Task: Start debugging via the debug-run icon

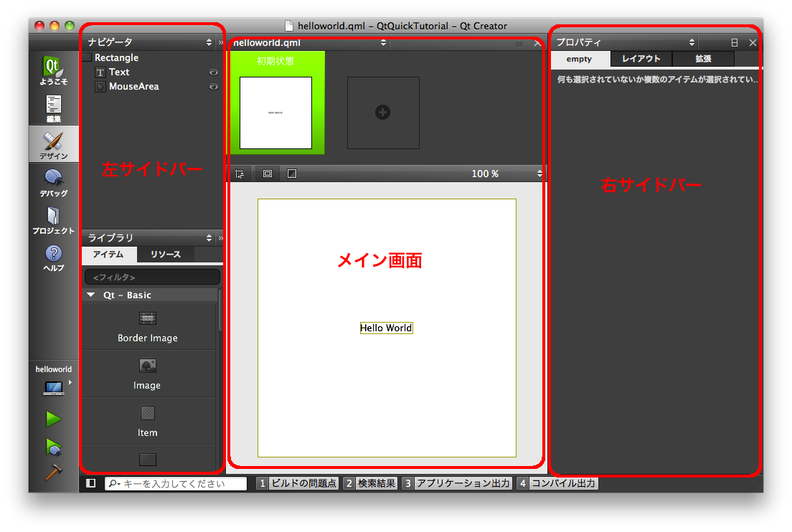Action: pyautogui.click(x=54, y=445)
